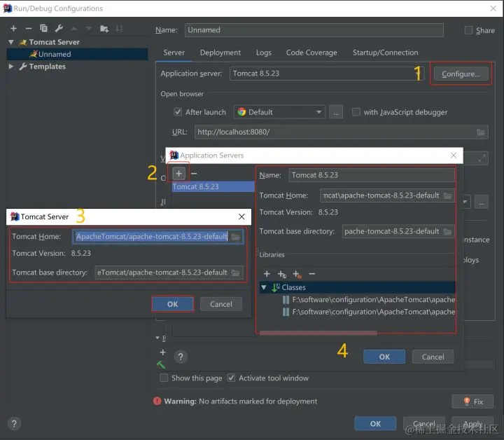Click the Fix warning button
Image resolution: width=504 pixels, height=440 pixels.
pos(472,401)
